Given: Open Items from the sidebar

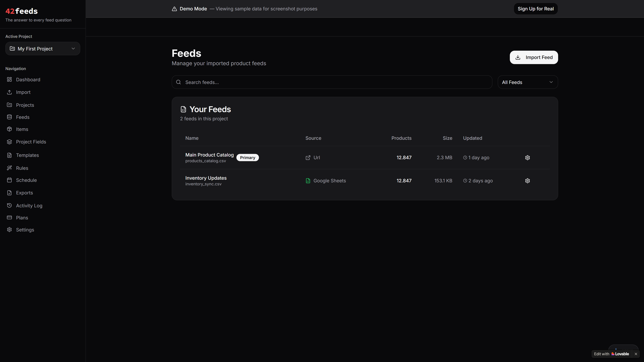Looking at the screenshot, I should [x=22, y=129].
